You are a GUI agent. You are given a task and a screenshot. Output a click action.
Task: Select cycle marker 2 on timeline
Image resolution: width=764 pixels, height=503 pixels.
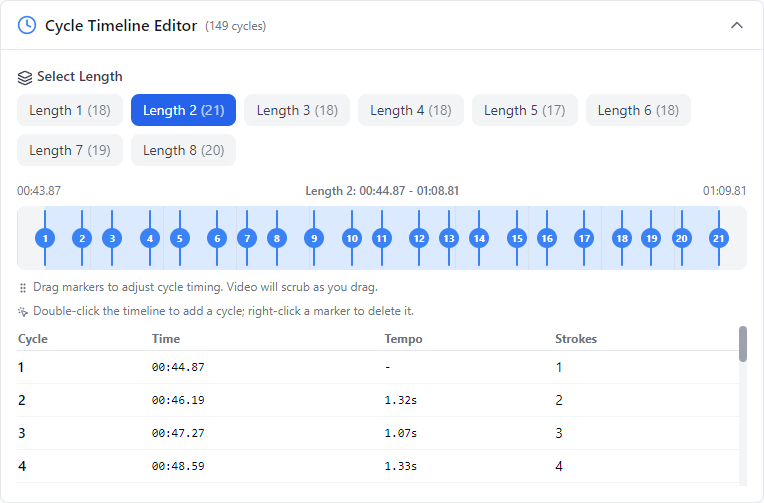click(x=82, y=238)
